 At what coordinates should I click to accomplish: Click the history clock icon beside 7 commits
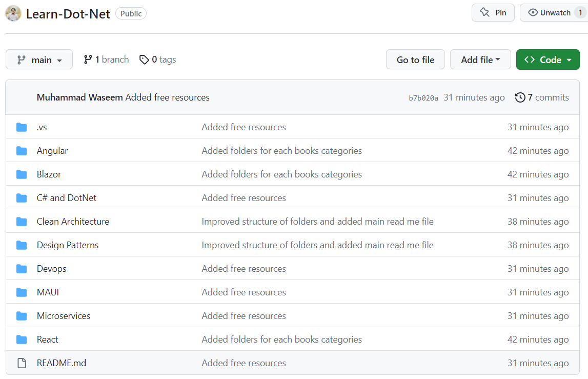(520, 97)
